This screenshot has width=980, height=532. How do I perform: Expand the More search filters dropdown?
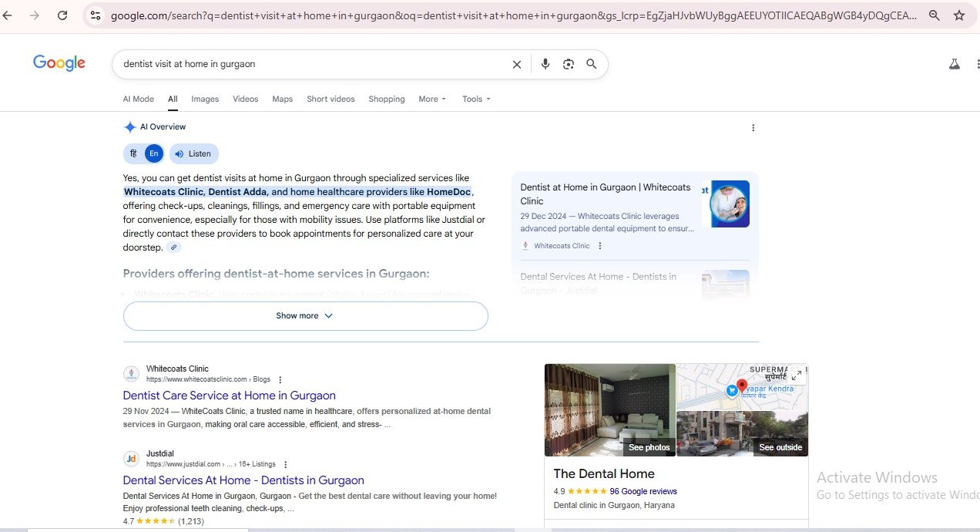pyautogui.click(x=432, y=99)
